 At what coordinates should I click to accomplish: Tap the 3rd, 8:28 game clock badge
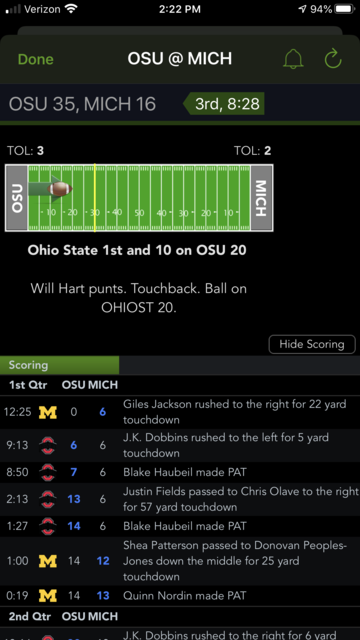(x=224, y=104)
